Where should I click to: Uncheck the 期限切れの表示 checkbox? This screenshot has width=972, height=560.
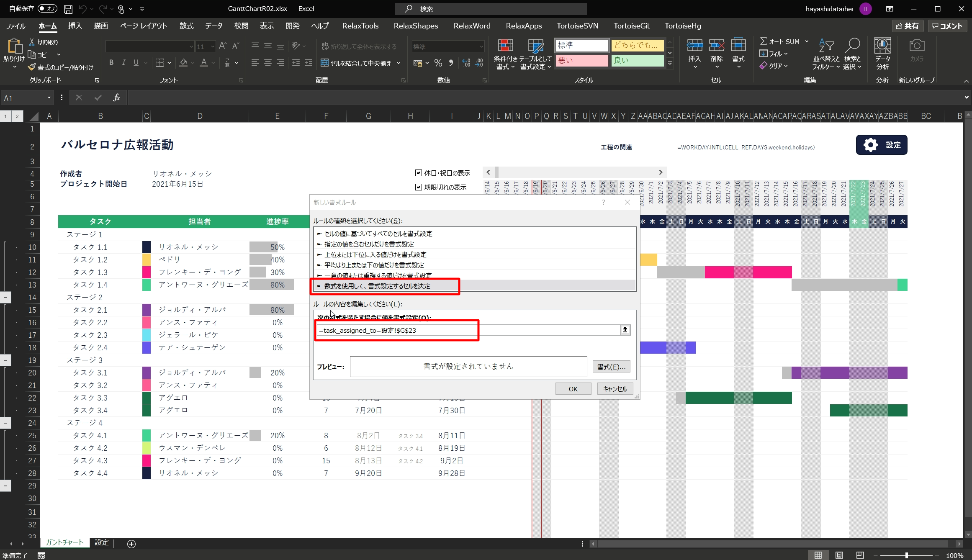coord(418,187)
